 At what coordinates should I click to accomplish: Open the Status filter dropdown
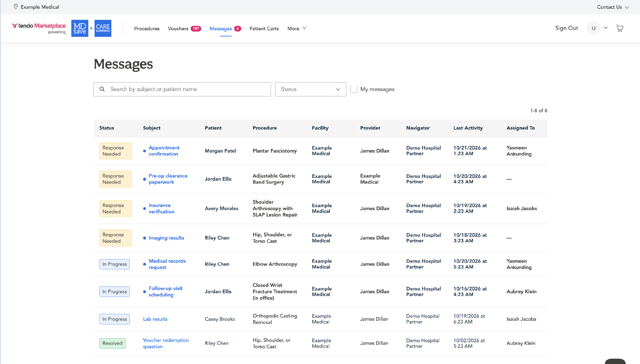point(310,89)
